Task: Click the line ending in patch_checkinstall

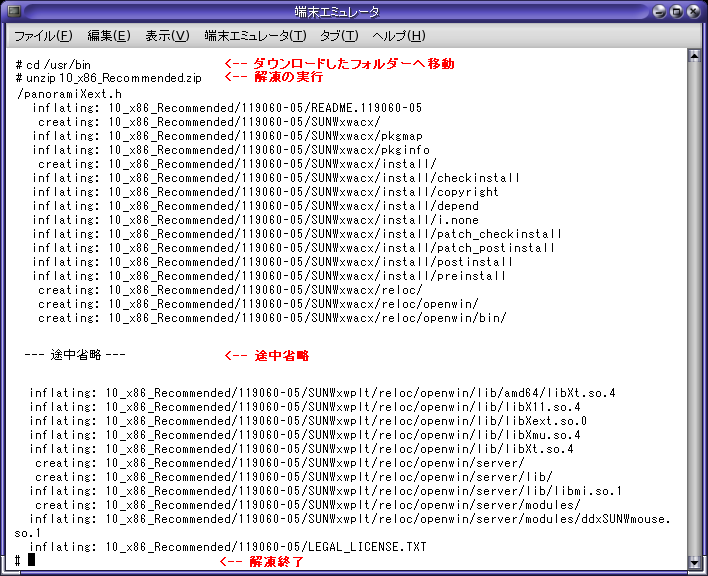Action: click(x=297, y=234)
